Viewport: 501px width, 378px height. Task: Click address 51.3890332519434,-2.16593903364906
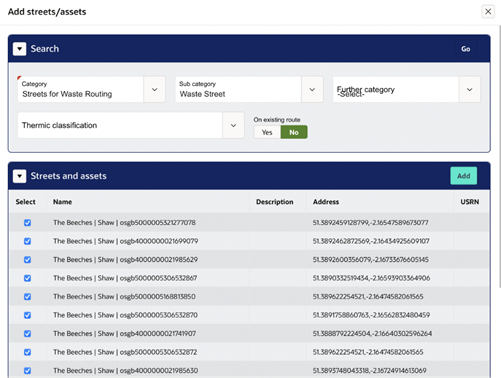(371, 278)
